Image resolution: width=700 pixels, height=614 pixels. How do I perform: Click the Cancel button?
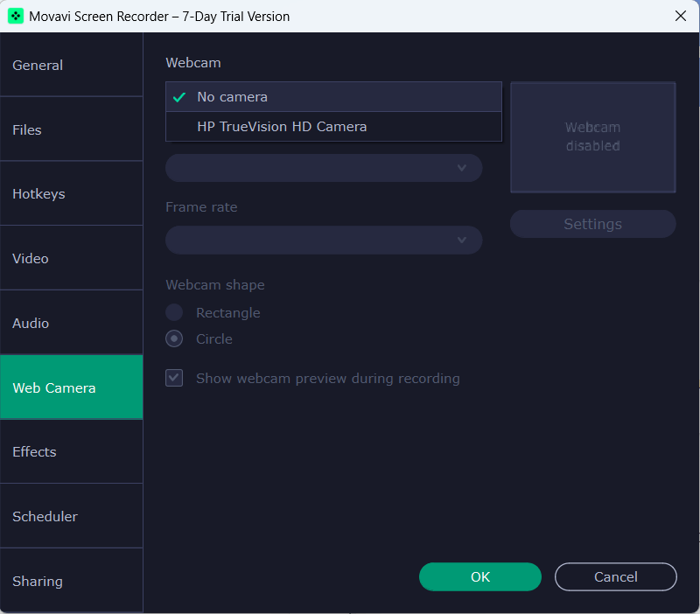pyautogui.click(x=616, y=577)
